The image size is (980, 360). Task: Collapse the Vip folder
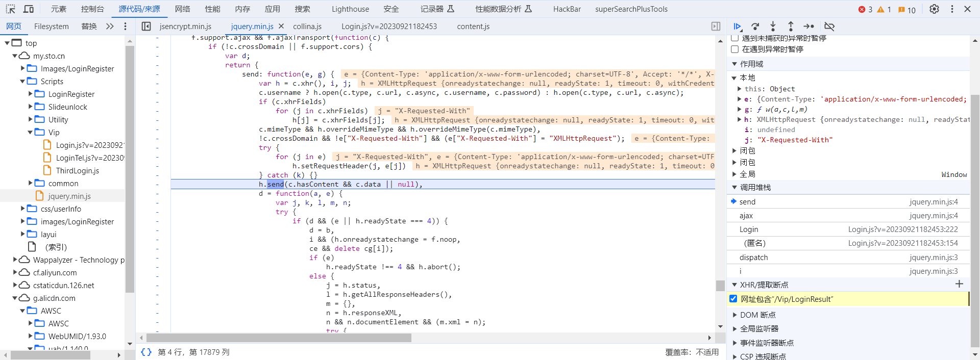pyautogui.click(x=30, y=132)
